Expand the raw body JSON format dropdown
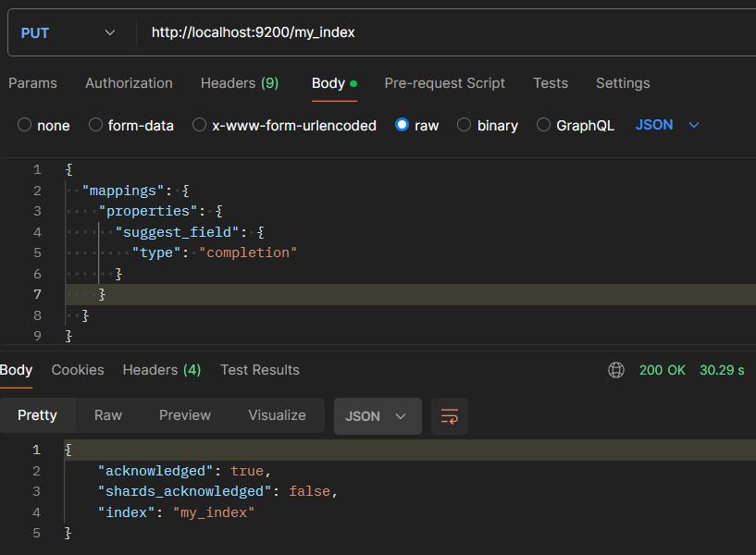This screenshot has width=756, height=555. pyautogui.click(x=667, y=125)
